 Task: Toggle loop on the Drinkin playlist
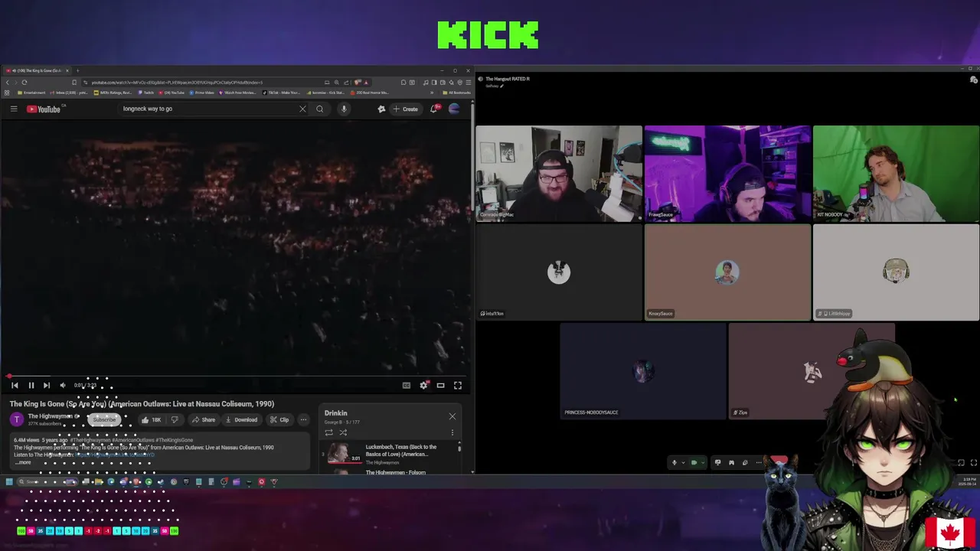click(x=329, y=432)
